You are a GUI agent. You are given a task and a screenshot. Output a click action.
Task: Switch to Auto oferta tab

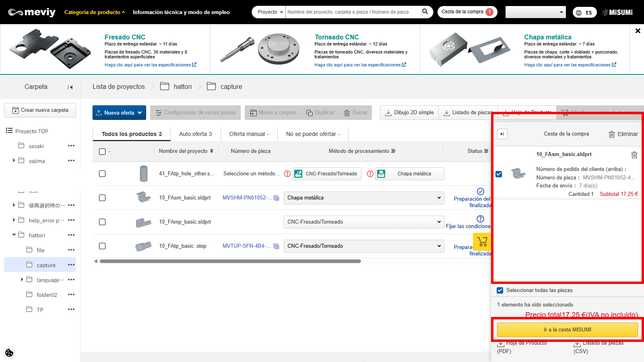click(x=195, y=134)
